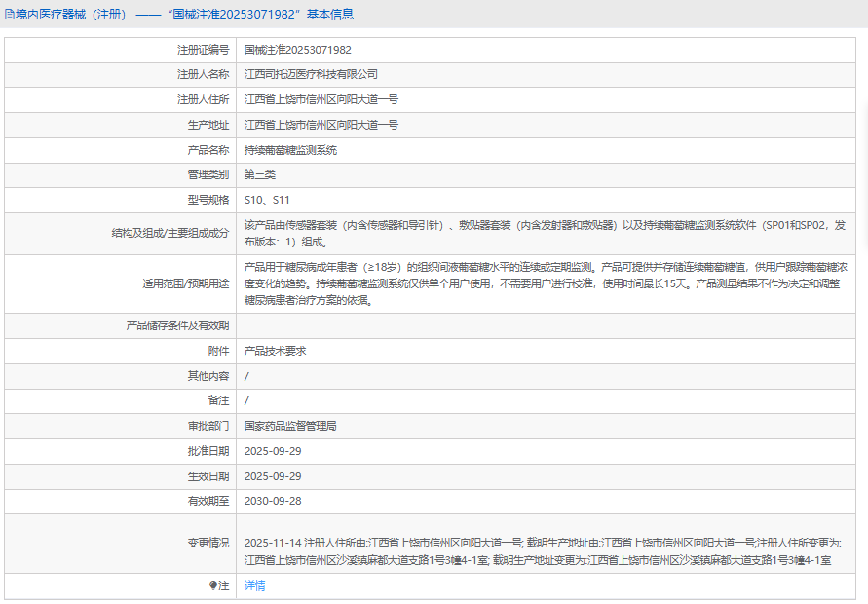This screenshot has height=604, width=868.
Task: Click the header title 境内医疗器械（注册）基本信息
Action: (x=184, y=15)
